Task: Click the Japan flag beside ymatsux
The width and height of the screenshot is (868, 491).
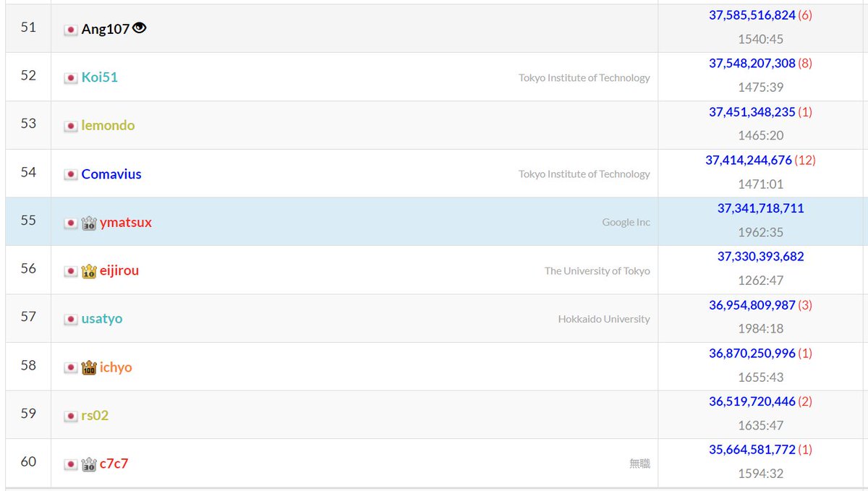Action: click(x=71, y=223)
